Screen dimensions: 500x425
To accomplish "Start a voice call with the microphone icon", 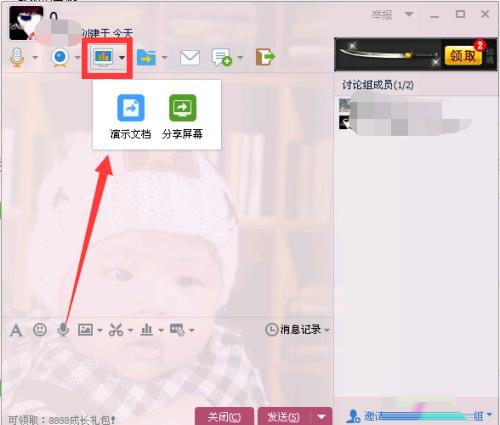I will (x=17, y=57).
